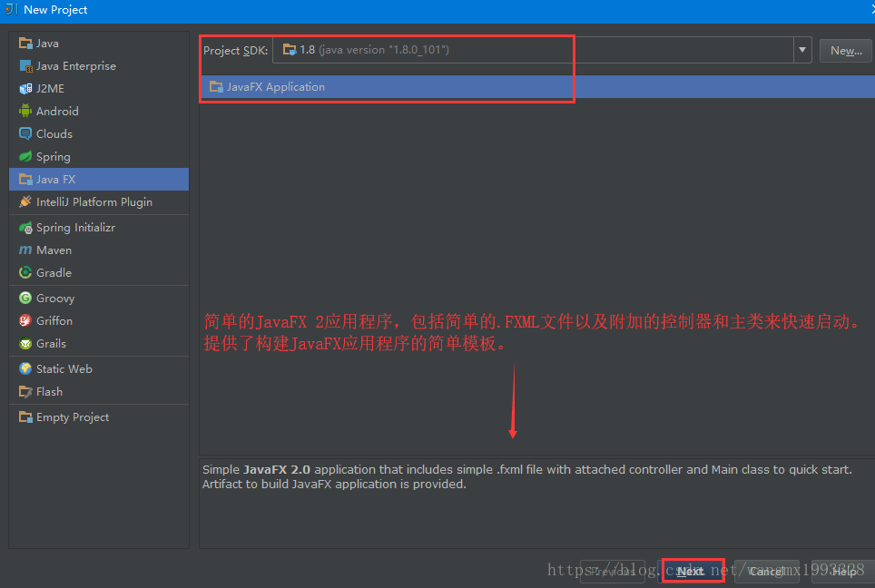Image resolution: width=875 pixels, height=588 pixels.
Task: Select the Flash project type
Action: pyautogui.click(x=99, y=392)
